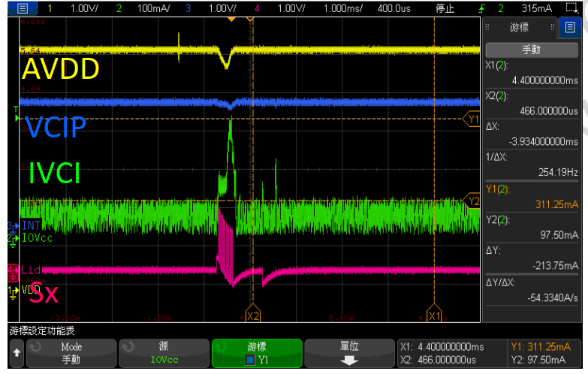Click the back arrow softkey button

17,353
